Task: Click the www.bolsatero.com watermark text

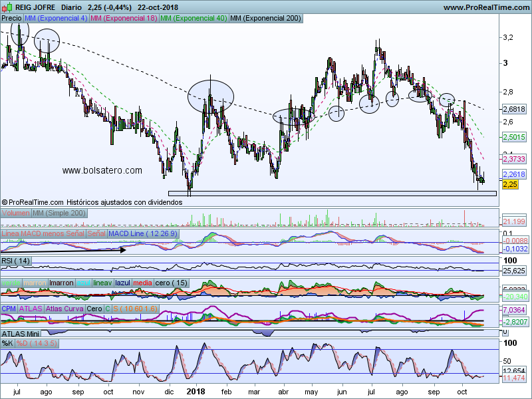Action: [x=102, y=171]
